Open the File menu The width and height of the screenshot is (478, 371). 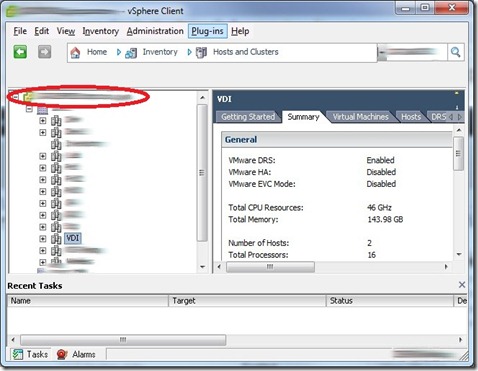click(x=20, y=31)
